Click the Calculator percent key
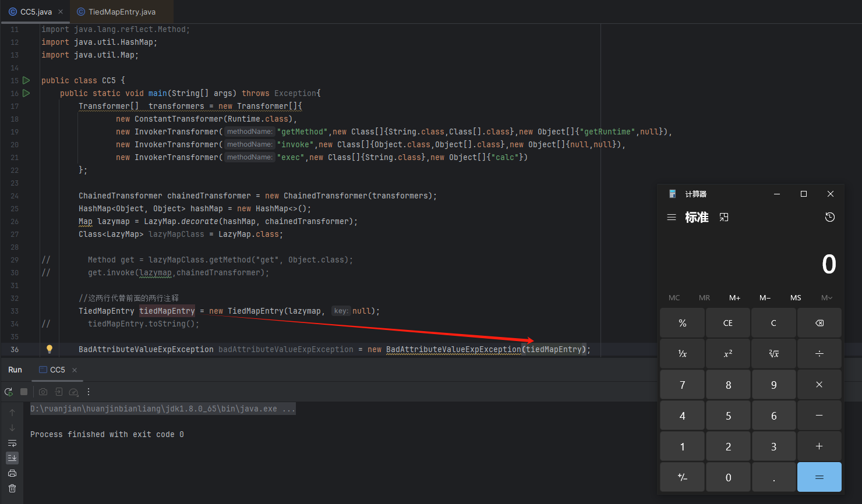Image resolution: width=862 pixels, height=504 pixels. click(683, 323)
